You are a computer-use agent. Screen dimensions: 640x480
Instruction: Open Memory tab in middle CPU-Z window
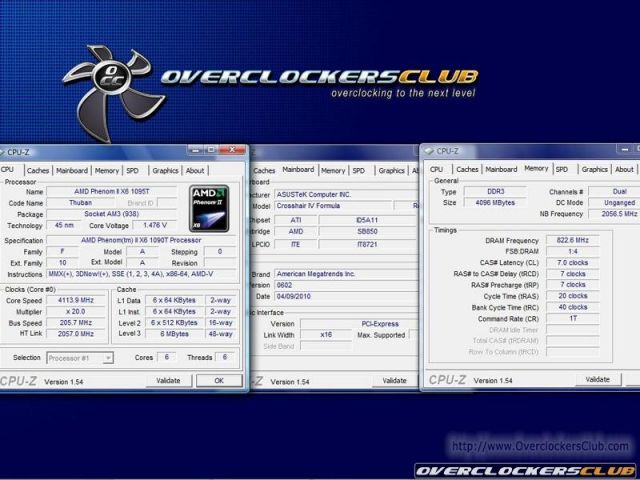click(333, 171)
